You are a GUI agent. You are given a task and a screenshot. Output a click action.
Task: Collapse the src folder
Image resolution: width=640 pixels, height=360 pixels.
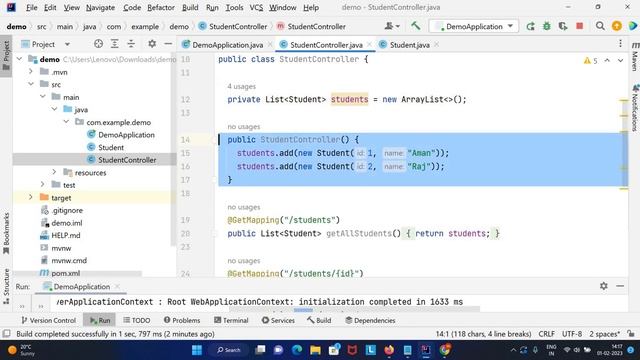coord(31,84)
